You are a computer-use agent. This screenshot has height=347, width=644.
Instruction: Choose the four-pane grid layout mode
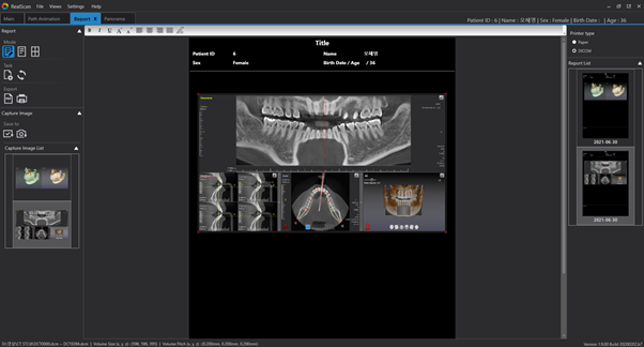click(35, 52)
